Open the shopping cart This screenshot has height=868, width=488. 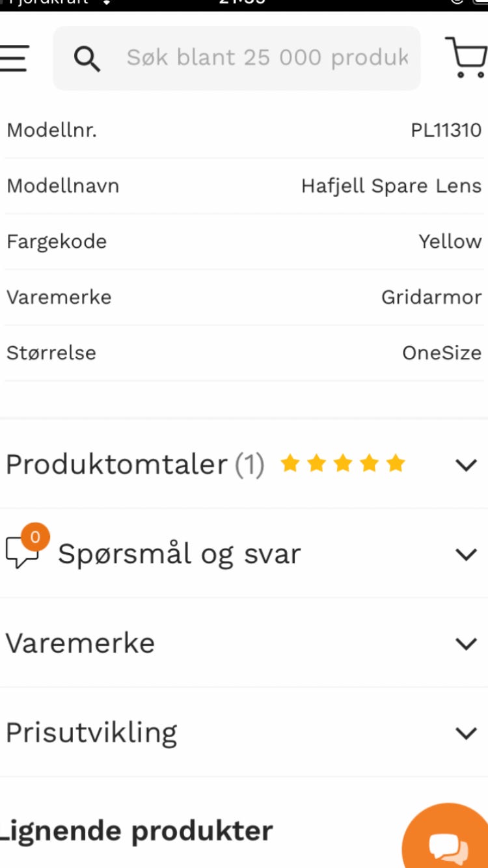pyautogui.click(x=467, y=57)
